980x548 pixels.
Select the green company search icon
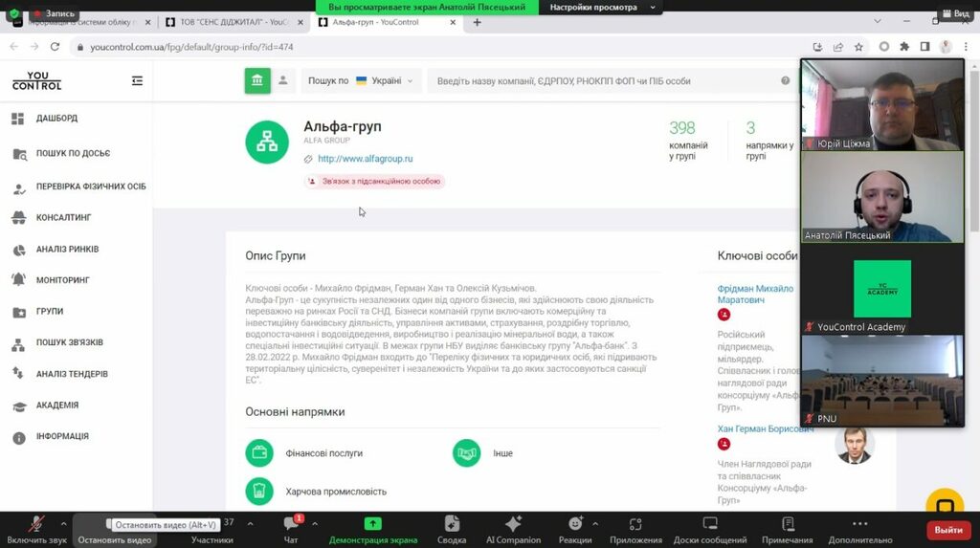click(256, 81)
